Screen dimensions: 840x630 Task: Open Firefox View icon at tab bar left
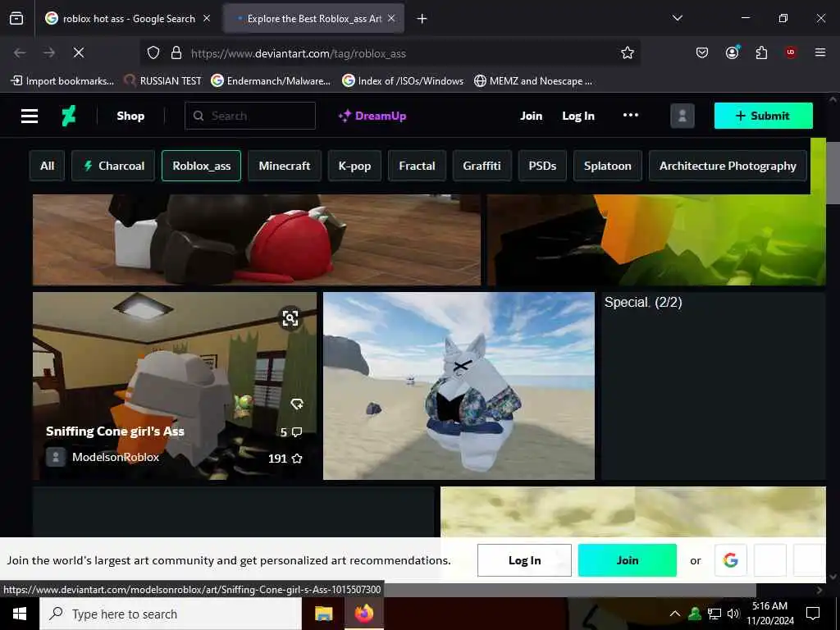coord(16,19)
